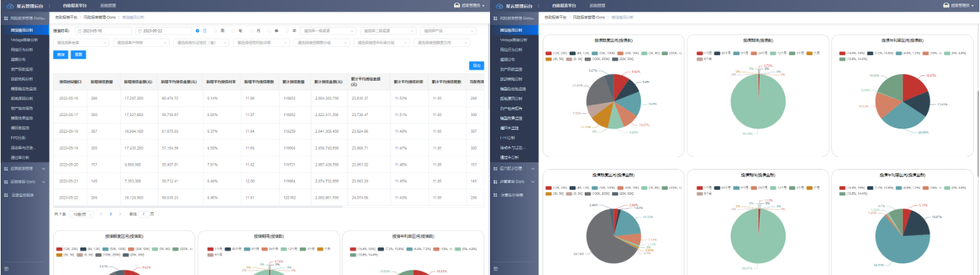Open the 请选择客户种类 dropdown
The width and height of the screenshot is (980, 275).
(x=141, y=42)
